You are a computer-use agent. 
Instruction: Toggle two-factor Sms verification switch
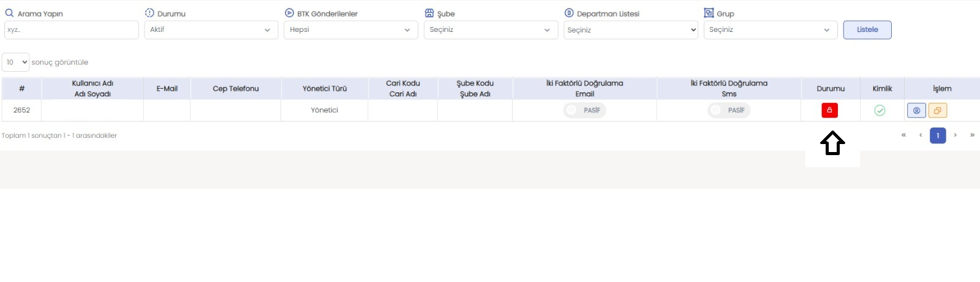(x=729, y=110)
